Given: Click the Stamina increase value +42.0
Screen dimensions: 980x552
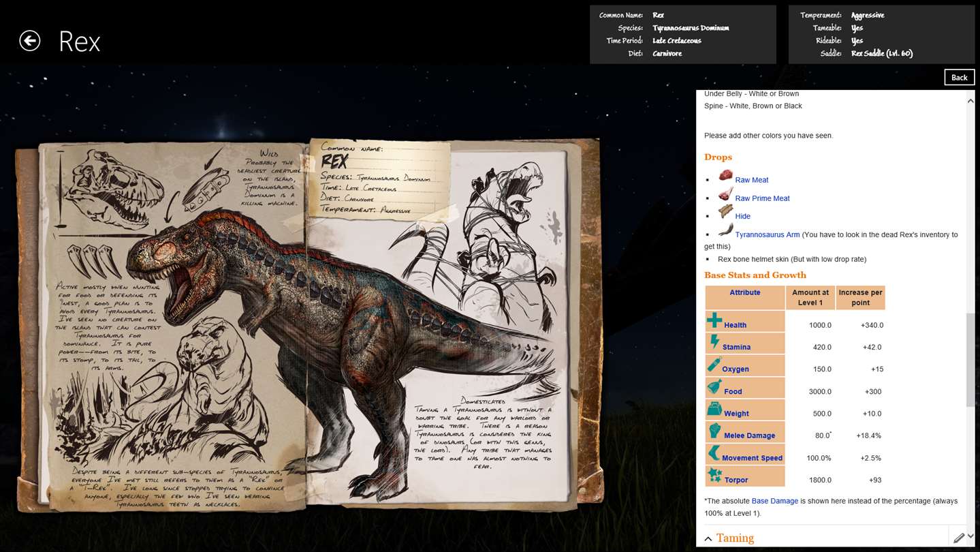Looking at the screenshot, I should 872,347.
